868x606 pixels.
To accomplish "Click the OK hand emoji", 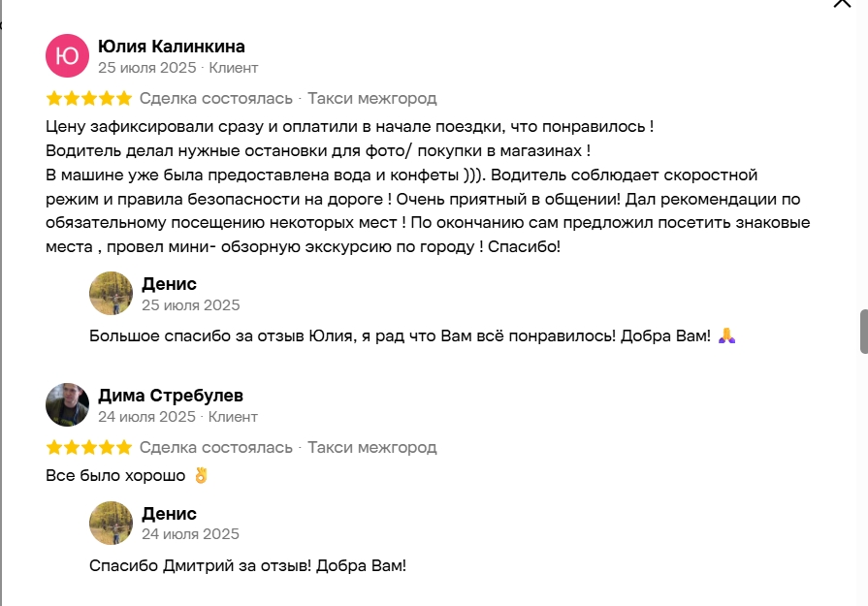I will point(201,475).
